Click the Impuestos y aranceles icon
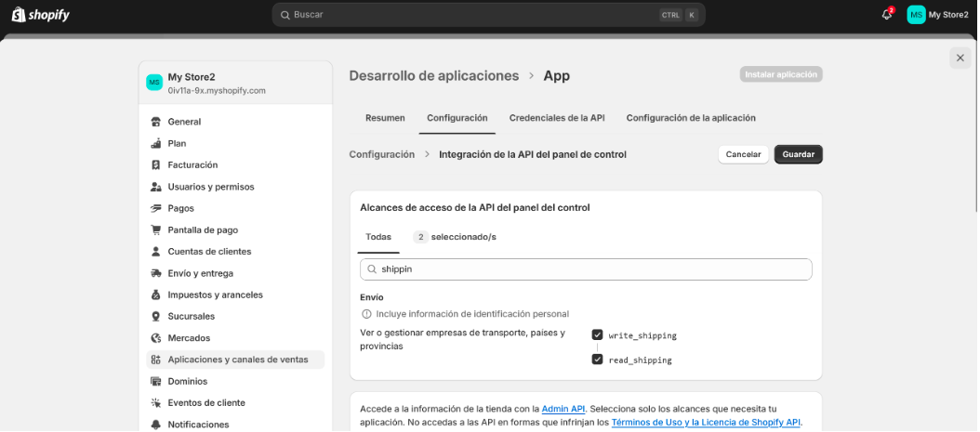This screenshot has width=980, height=432. coord(156,295)
